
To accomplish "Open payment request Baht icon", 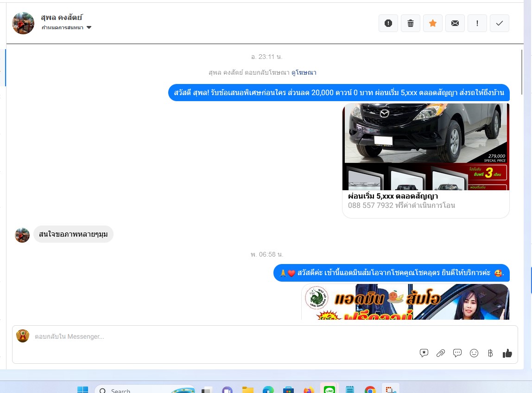I will 490,353.
